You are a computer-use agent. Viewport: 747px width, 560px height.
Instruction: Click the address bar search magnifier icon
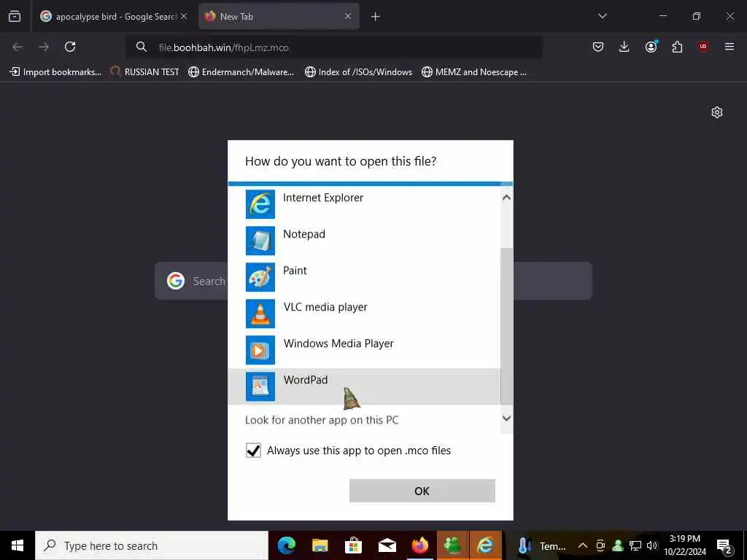click(141, 47)
